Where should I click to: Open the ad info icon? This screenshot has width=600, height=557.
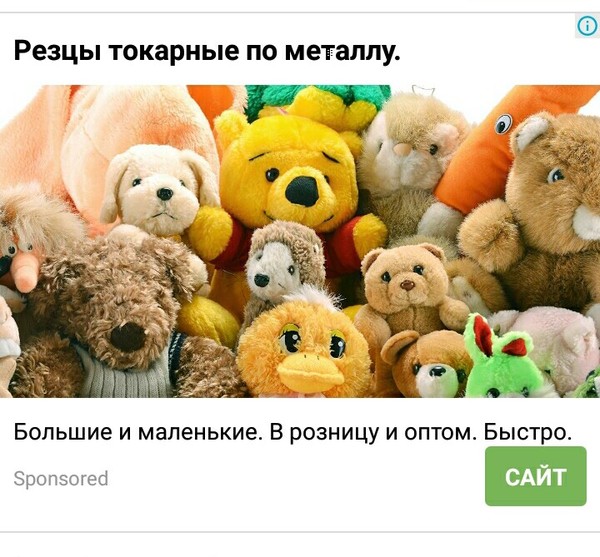[x=587, y=27]
